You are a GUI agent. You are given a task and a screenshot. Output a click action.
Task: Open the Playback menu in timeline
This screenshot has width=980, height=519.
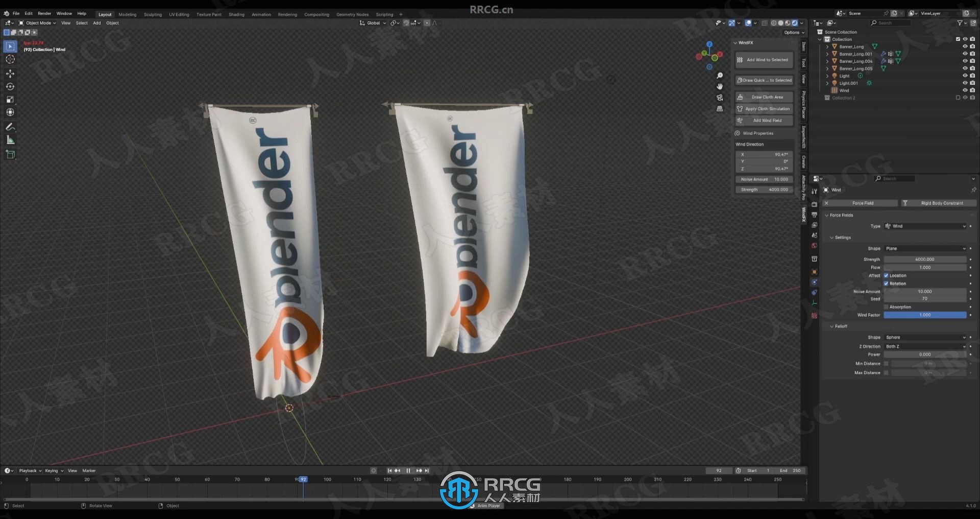coord(30,471)
